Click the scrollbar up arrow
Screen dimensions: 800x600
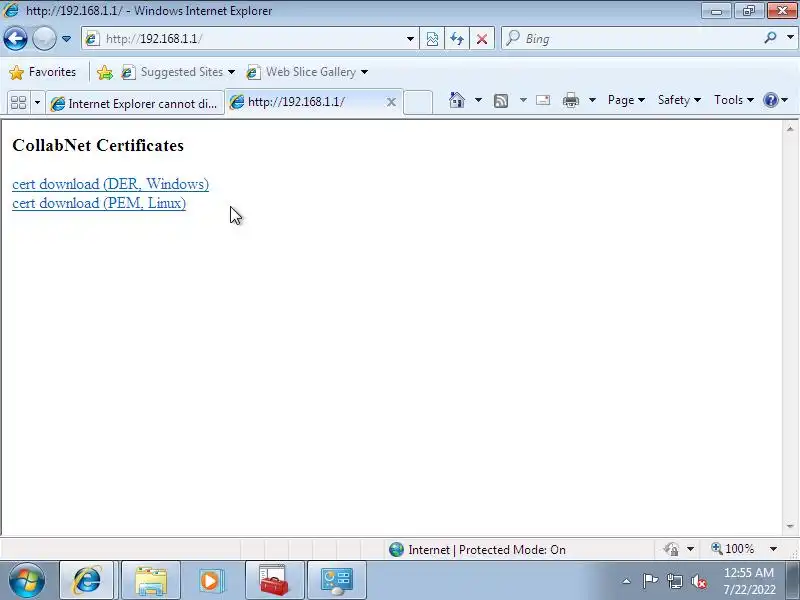(790, 129)
